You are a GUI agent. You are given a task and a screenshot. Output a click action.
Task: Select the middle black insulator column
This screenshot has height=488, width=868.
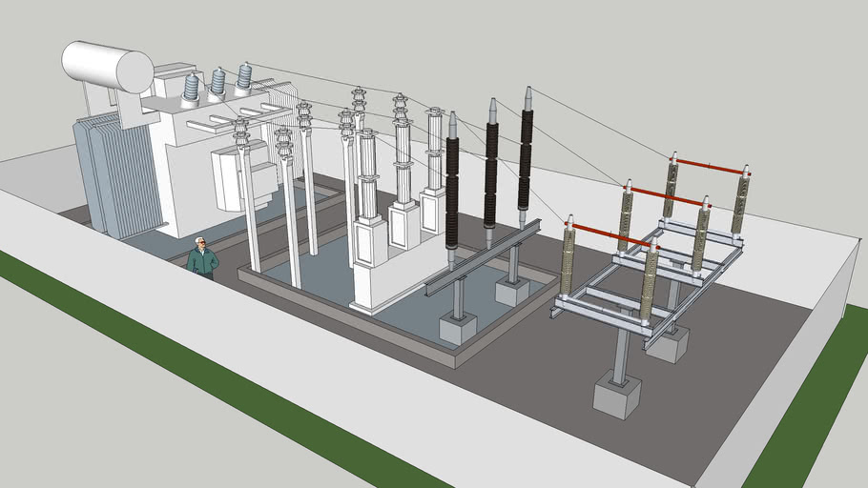click(x=491, y=172)
